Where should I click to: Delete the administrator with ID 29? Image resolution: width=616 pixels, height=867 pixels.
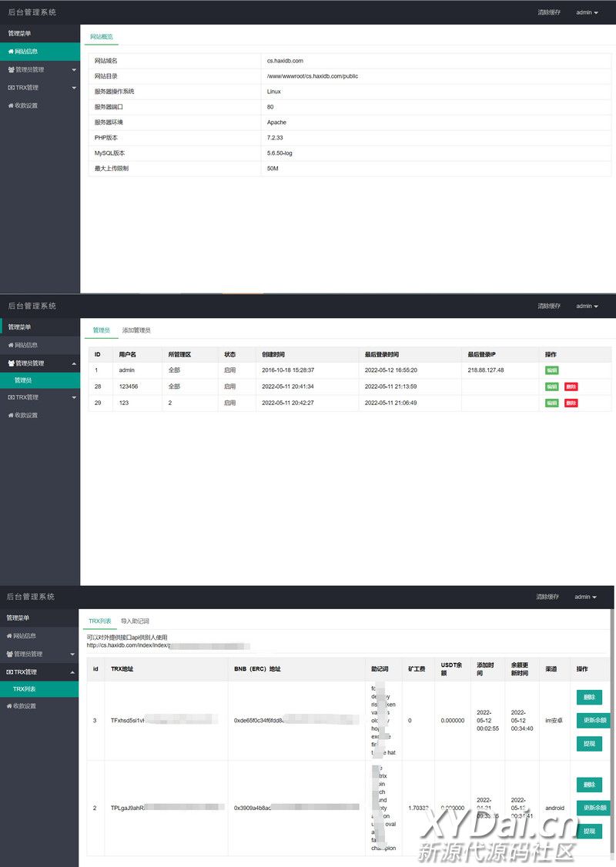pos(571,403)
